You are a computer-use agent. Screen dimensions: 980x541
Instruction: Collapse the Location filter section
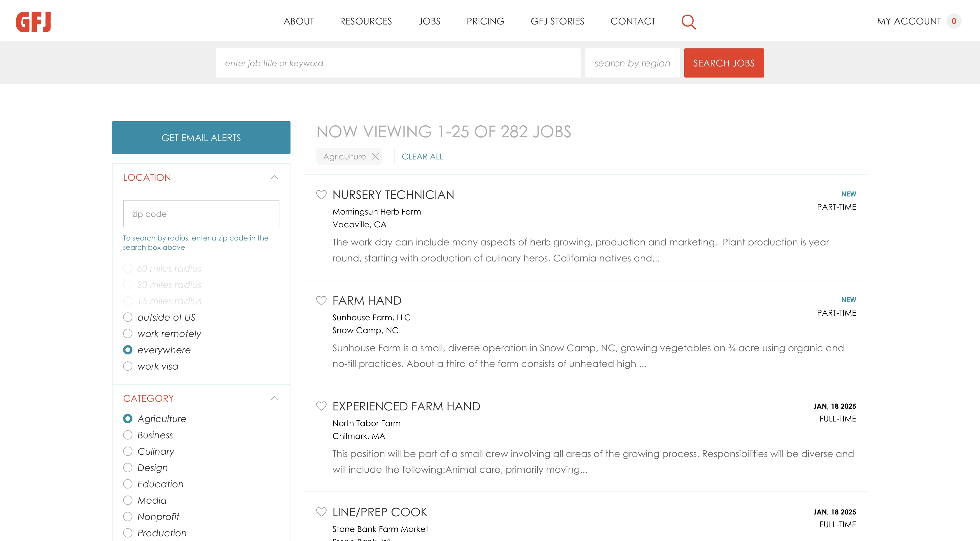274,178
